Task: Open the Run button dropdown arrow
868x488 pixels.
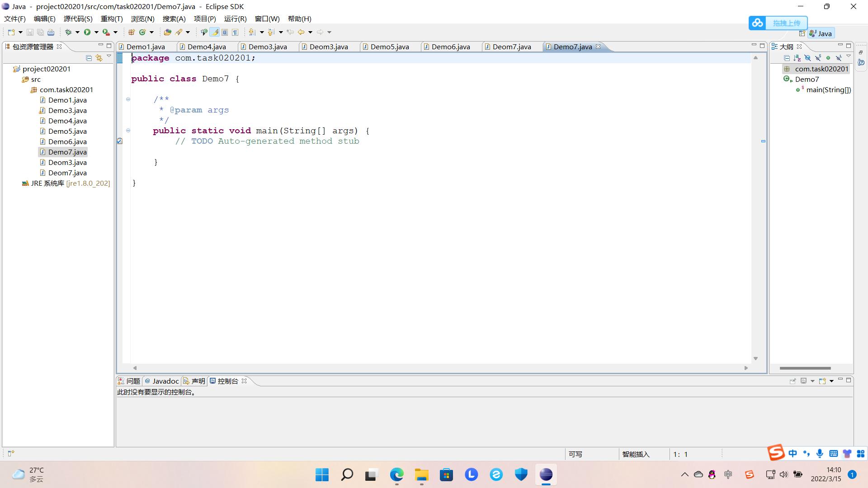Action: pyautogui.click(x=96, y=32)
